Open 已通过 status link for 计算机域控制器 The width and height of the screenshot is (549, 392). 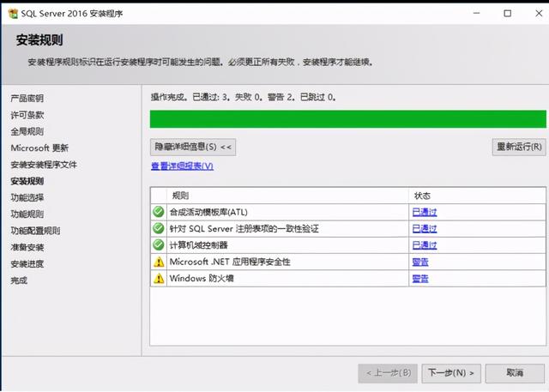pos(425,245)
